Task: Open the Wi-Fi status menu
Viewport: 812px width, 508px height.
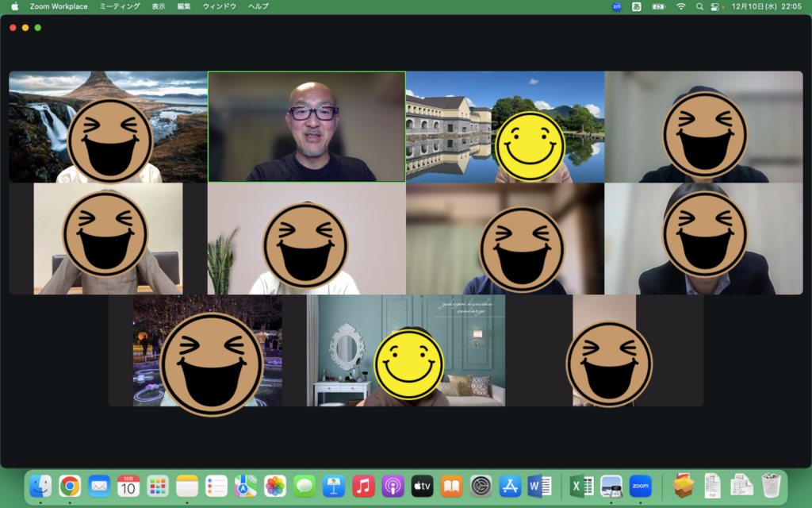Action: point(680,6)
